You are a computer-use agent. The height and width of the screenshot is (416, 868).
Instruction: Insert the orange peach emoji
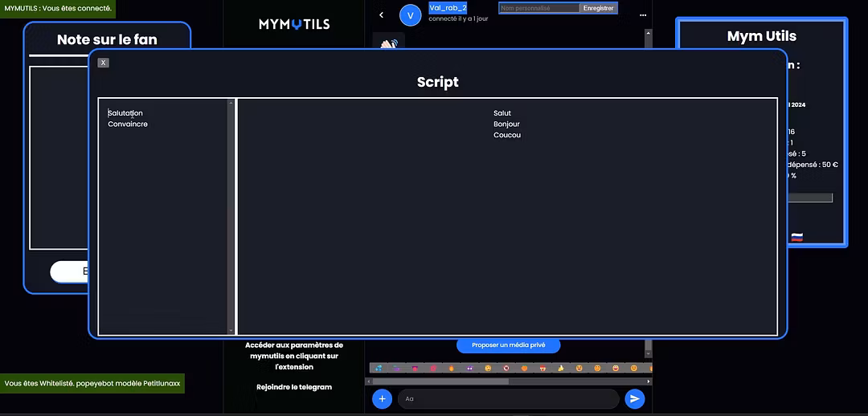click(x=524, y=368)
